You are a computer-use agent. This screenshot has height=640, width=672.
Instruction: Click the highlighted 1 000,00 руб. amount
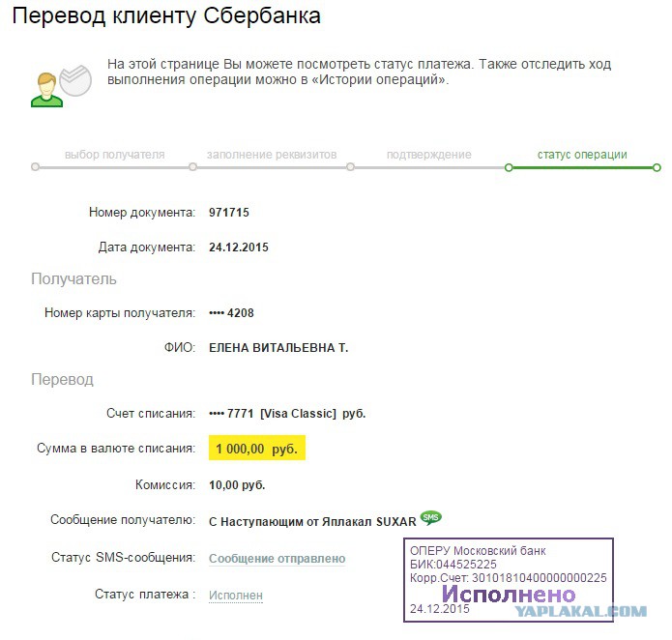click(256, 450)
